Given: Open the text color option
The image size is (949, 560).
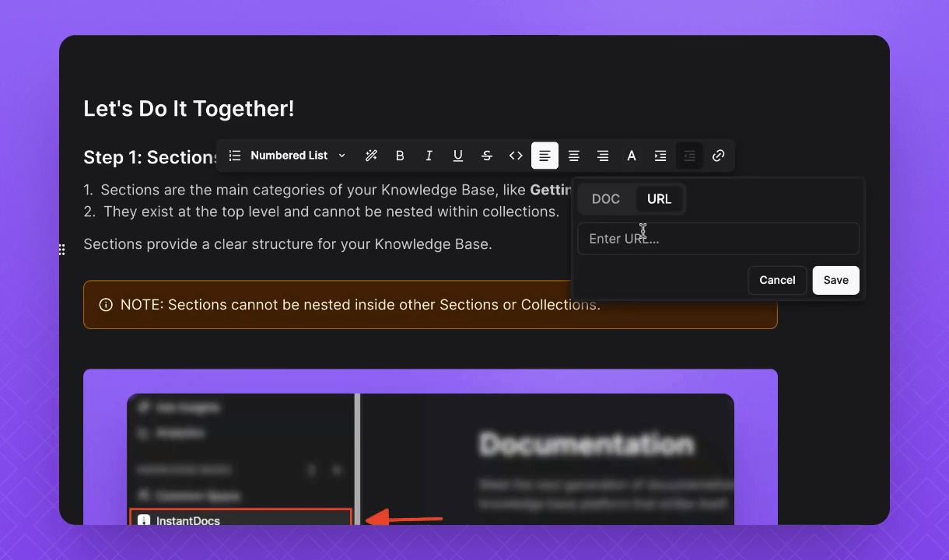Looking at the screenshot, I should [632, 156].
